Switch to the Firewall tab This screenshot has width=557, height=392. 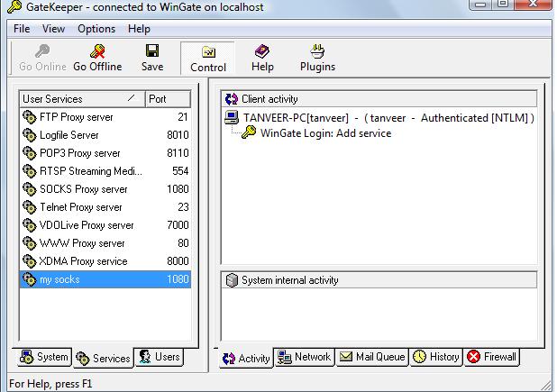point(492,357)
